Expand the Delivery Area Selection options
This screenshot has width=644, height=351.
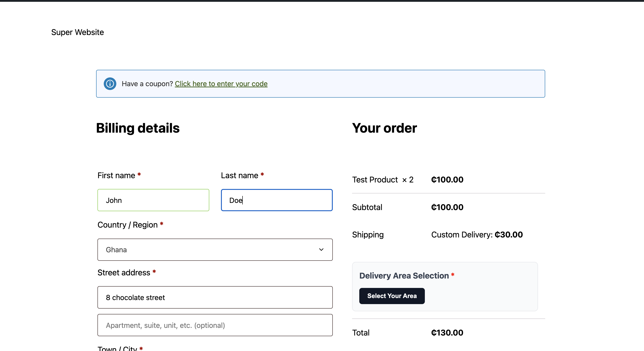click(392, 296)
